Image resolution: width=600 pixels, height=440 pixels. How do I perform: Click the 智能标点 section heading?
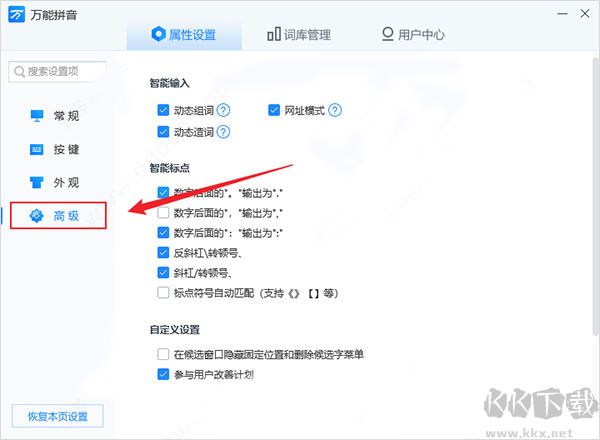coord(170,168)
